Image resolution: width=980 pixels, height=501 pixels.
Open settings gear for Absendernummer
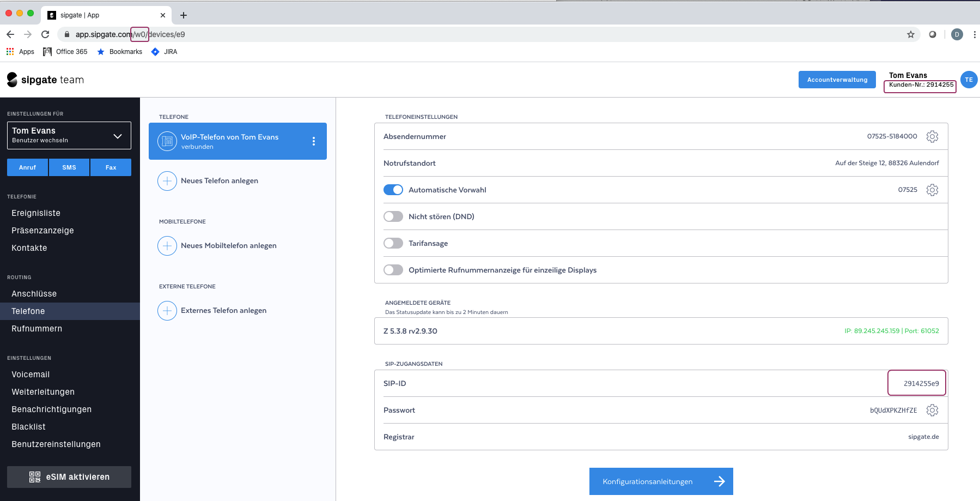point(932,136)
